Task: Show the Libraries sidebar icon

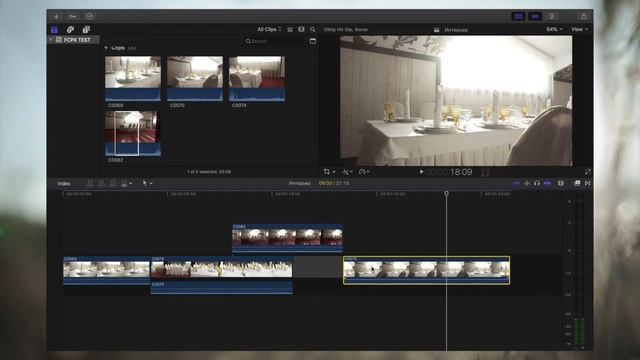Action: [x=54, y=29]
